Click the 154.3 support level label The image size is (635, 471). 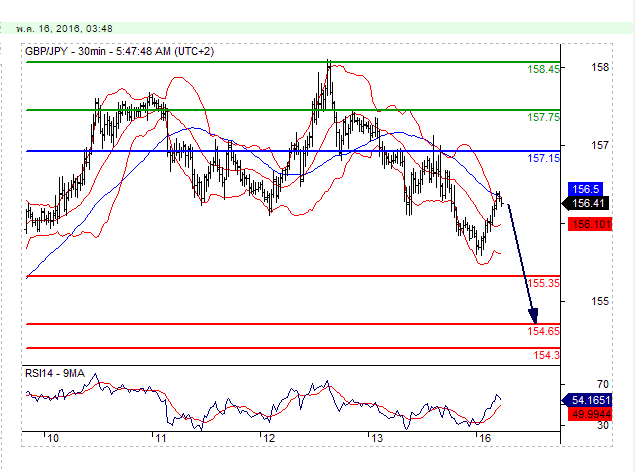coord(546,355)
